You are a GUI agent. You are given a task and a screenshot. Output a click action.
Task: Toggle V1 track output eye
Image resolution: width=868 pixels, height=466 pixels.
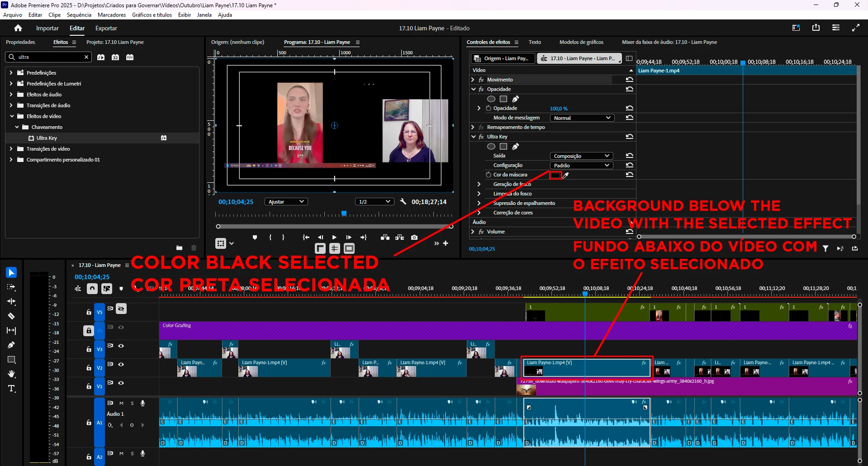tap(121, 383)
